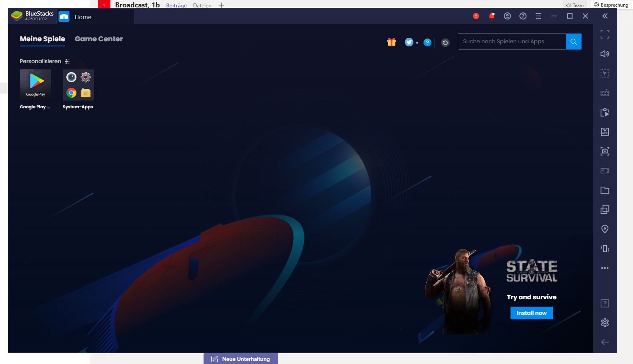Take a screenshot with the sidebar camera icon
The width and height of the screenshot is (633, 364).
[x=605, y=151]
